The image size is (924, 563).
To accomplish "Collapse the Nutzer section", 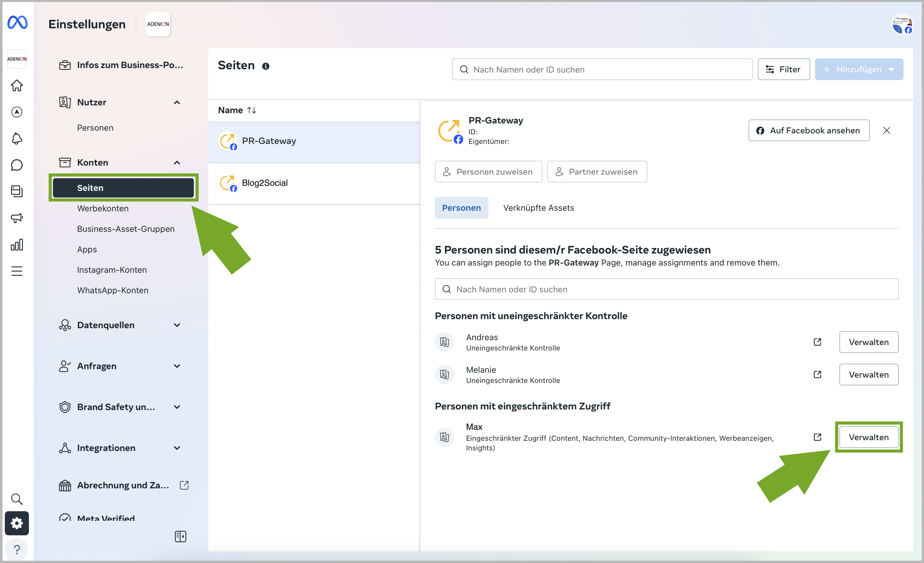I will [177, 102].
